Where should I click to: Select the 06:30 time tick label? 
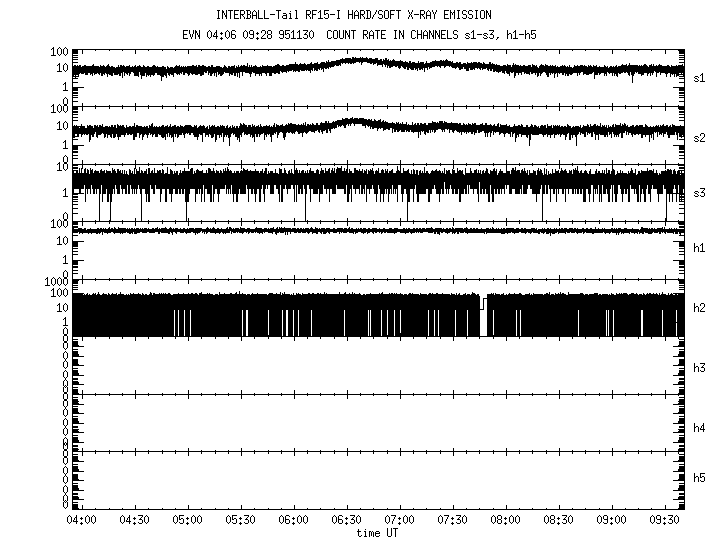pyautogui.click(x=346, y=521)
